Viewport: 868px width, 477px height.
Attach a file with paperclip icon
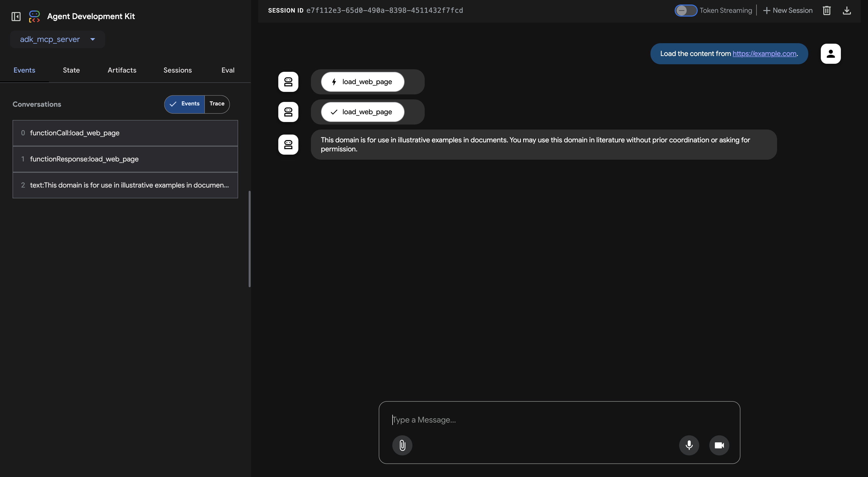[402, 445]
